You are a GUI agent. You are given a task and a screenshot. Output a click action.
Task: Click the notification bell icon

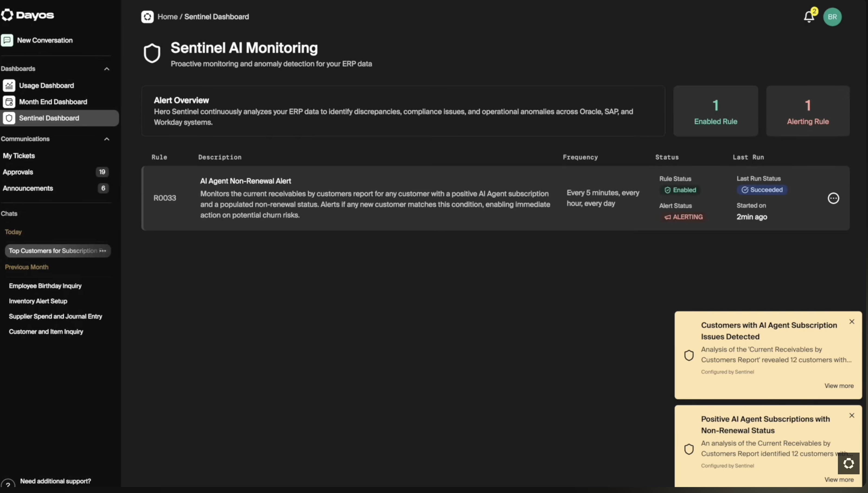pyautogui.click(x=809, y=17)
